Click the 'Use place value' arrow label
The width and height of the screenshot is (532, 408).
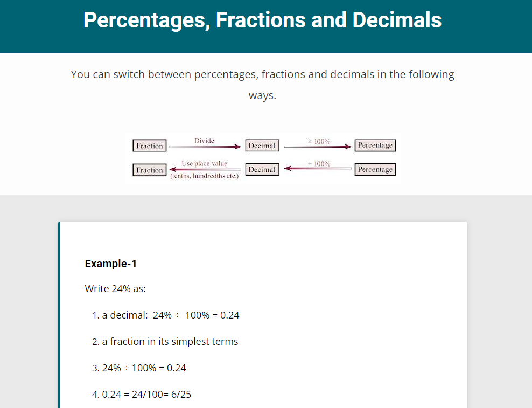204,163
